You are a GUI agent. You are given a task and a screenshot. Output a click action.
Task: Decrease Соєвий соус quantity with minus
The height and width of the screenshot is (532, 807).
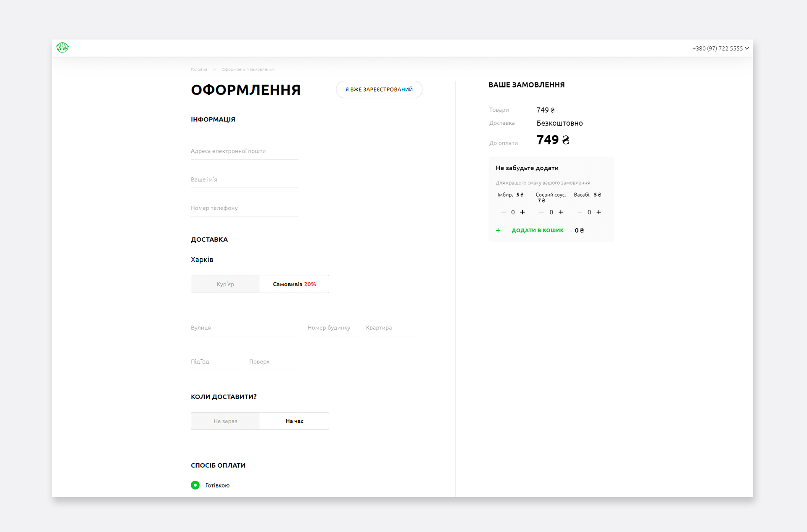coord(541,212)
